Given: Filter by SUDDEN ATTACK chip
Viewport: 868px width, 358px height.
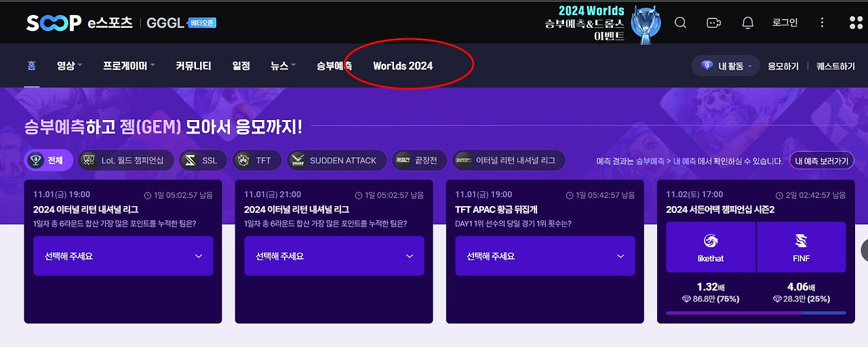Looking at the screenshot, I should coord(336,161).
